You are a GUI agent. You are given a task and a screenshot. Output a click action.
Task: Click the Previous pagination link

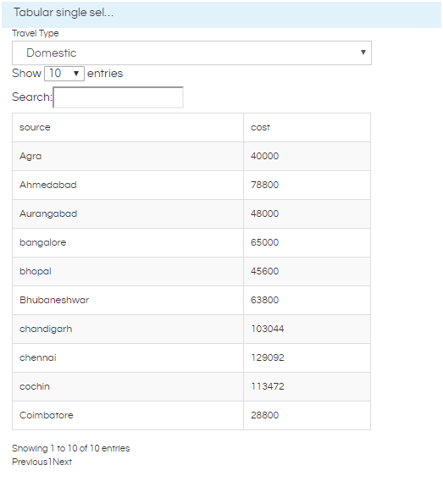[x=30, y=462]
